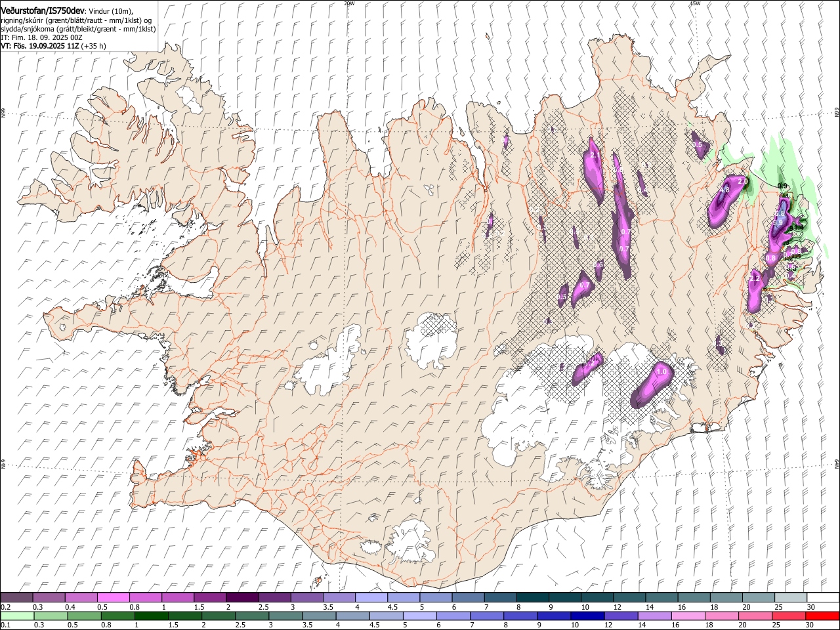Pick the lower legend swatch labelled 1.5
The height and width of the screenshot is (630, 840).
pyautogui.click(x=184, y=616)
